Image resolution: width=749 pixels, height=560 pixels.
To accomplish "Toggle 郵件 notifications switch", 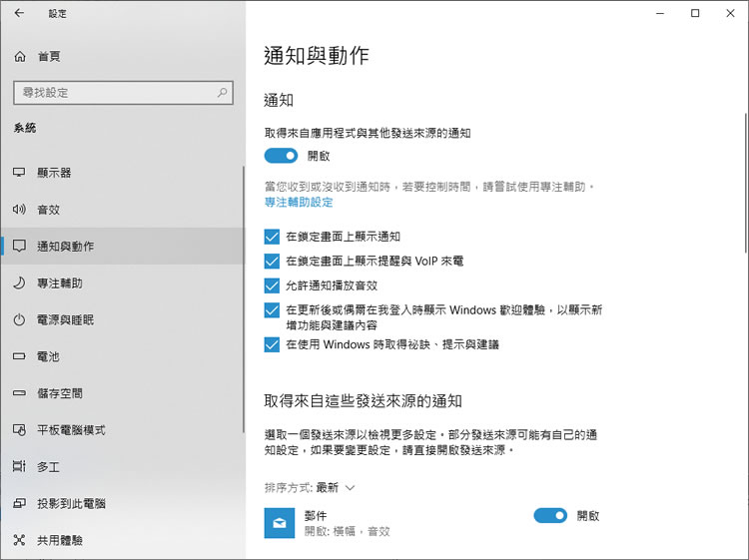I will 550,516.
